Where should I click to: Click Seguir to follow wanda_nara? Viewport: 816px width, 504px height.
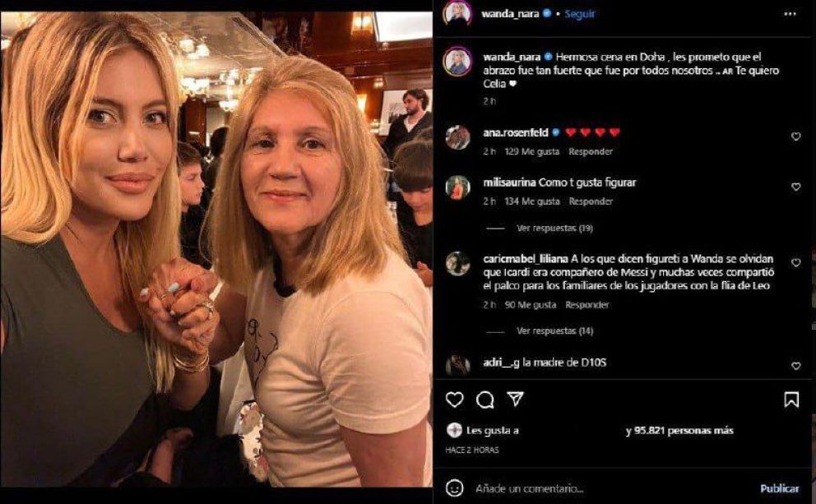(581, 14)
